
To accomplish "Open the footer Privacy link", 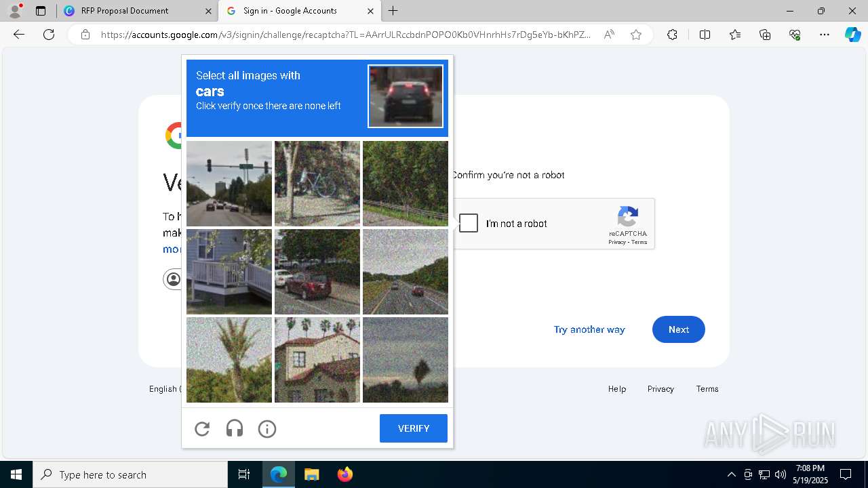I will click(x=660, y=388).
